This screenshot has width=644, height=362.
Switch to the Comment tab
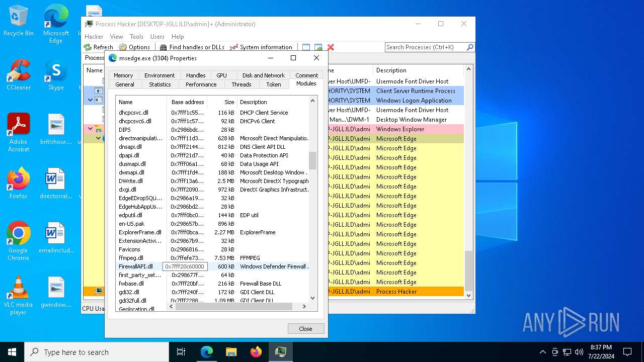pyautogui.click(x=306, y=75)
